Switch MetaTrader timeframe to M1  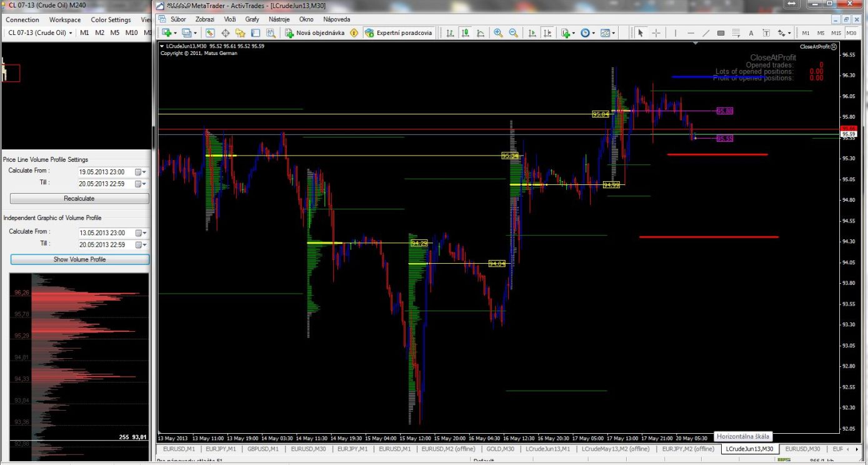tap(806, 33)
